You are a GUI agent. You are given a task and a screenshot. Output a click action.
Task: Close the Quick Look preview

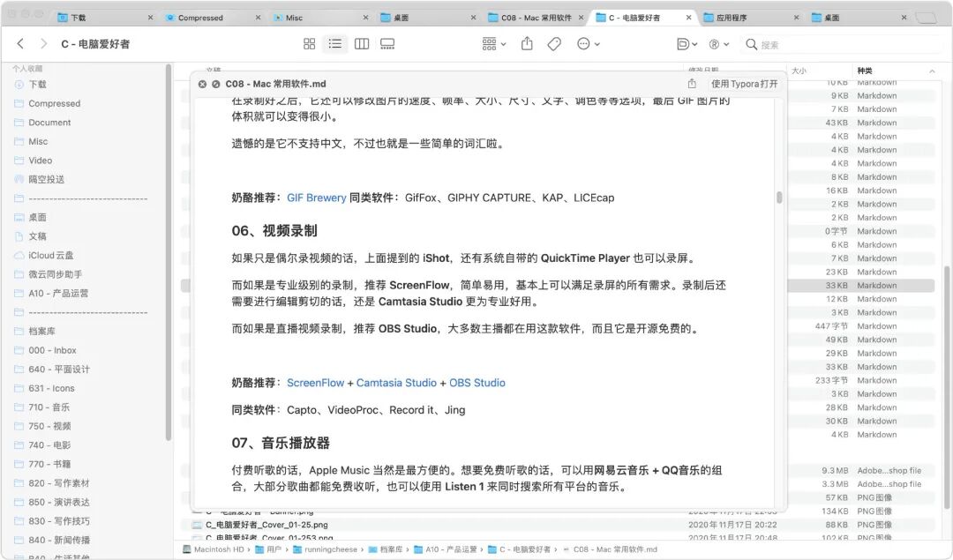click(x=202, y=84)
